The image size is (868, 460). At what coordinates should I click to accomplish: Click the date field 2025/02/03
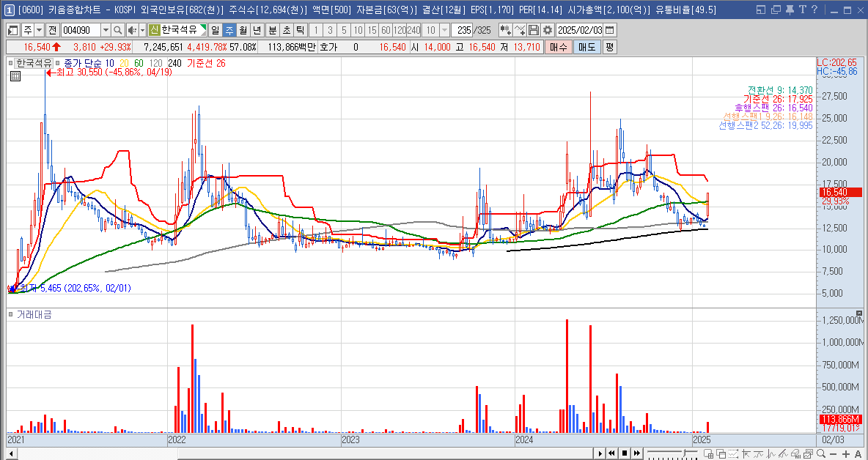(x=580, y=30)
